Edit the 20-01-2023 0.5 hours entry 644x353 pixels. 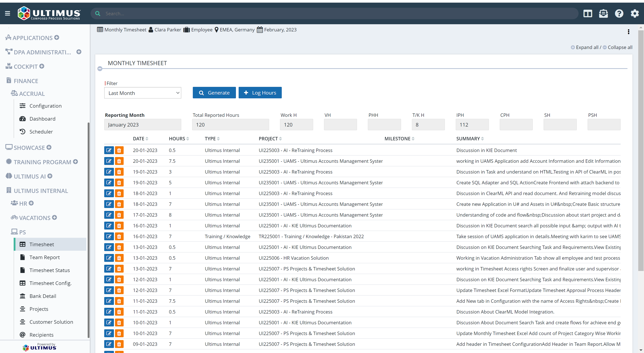109,150
